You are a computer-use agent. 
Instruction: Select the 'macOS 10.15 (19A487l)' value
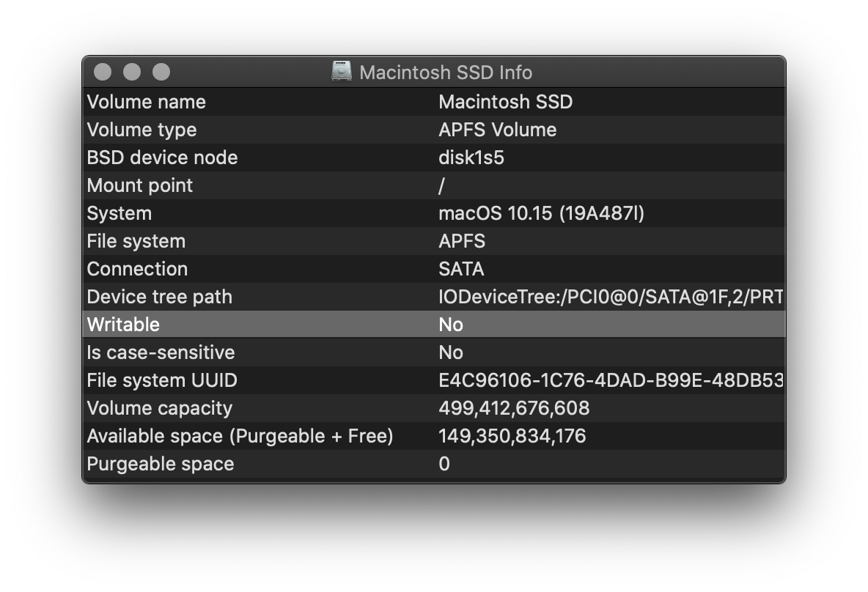pos(541,213)
